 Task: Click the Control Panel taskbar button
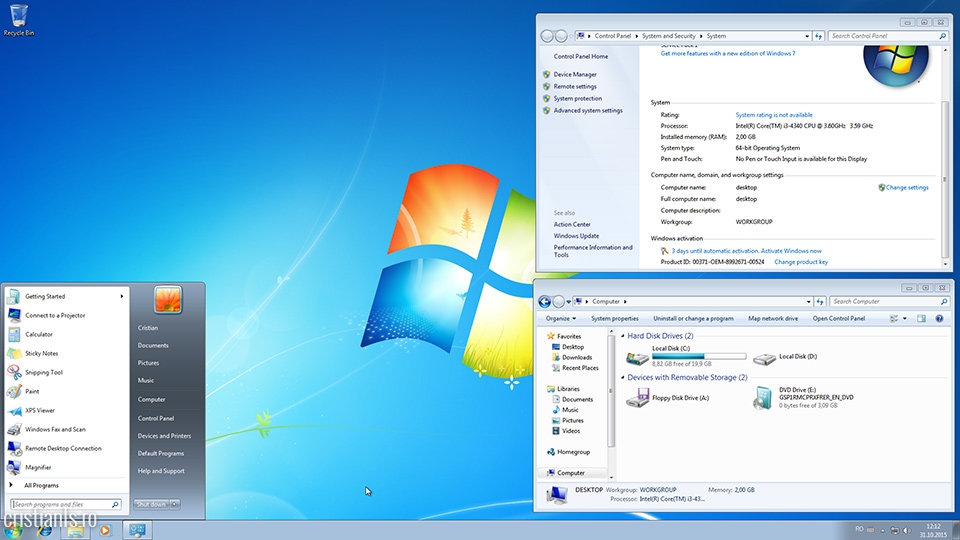(x=137, y=530)
